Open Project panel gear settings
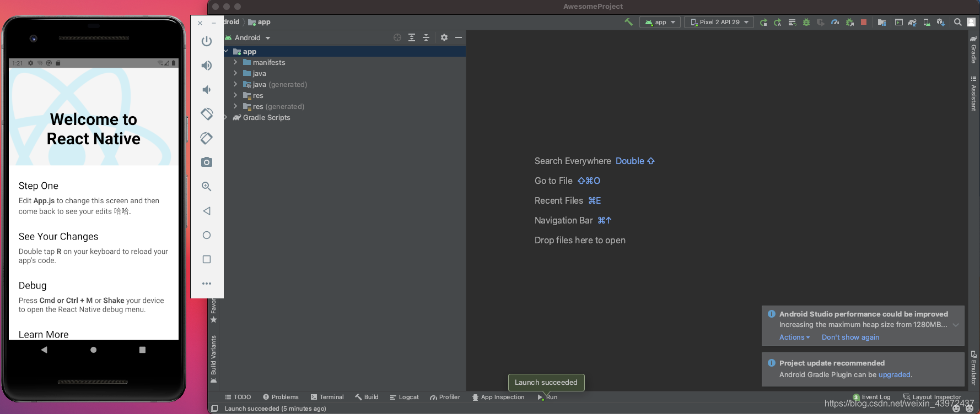 (x=444, y=37)
